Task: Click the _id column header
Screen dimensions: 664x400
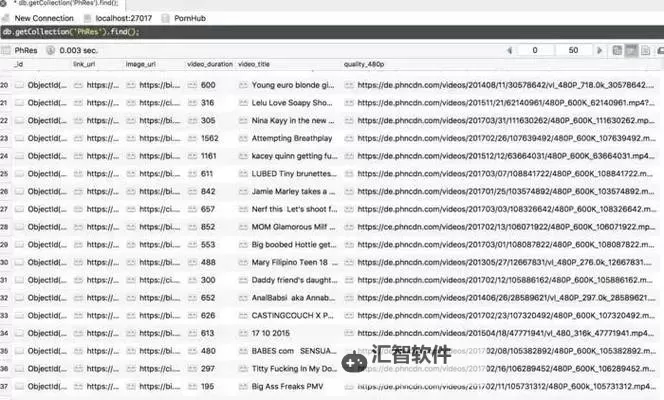Action: (x=19, y=64)
